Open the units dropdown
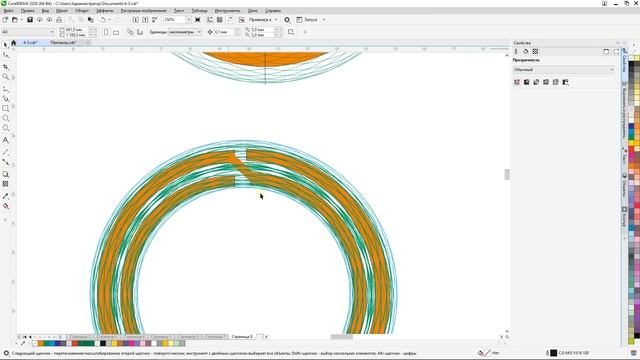Viewport: 640px width, 360px height. coord(185,32)
